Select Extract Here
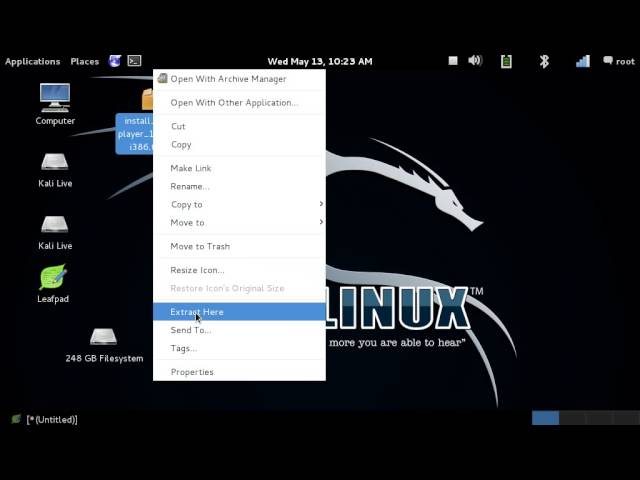The height and width of the screenshot is (480, 640). pyautogui.click(x=239, y=312)
